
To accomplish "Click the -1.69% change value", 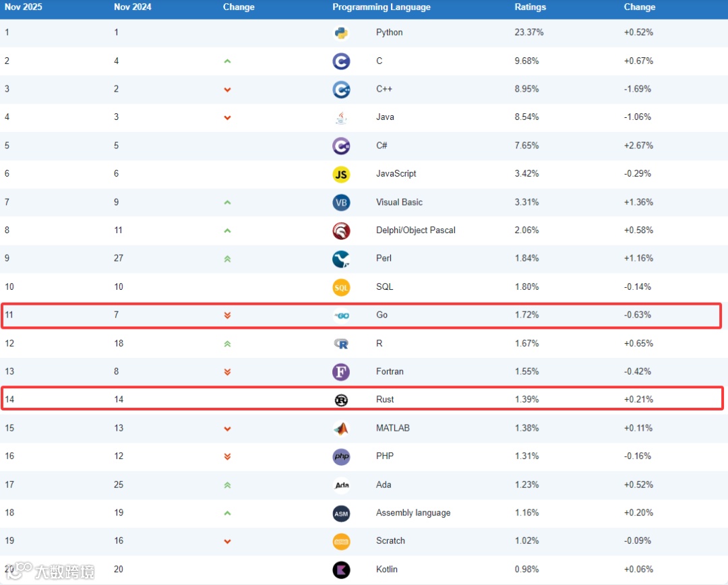I will click(638, 89).
